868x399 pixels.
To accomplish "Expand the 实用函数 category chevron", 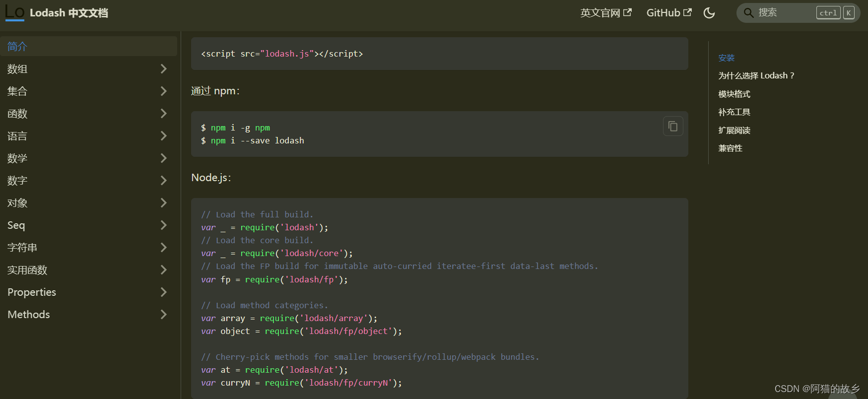I will pyautogui.click(x=163, y=270).
